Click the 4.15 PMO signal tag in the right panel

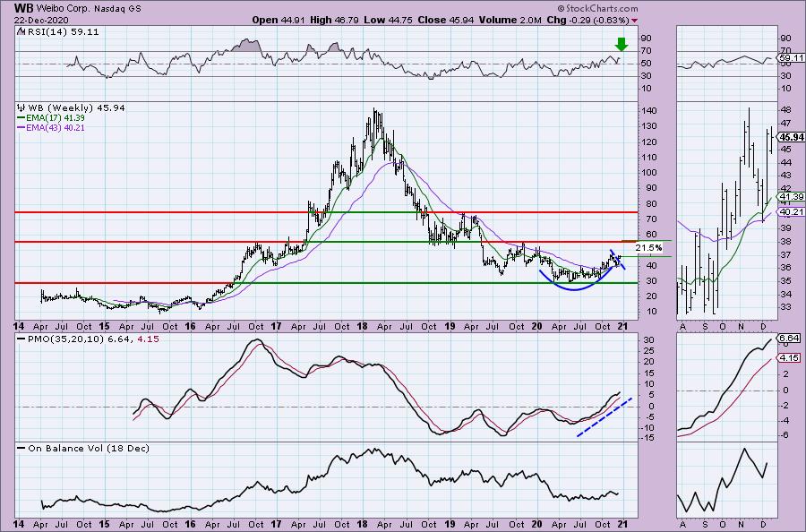pos(790,357)
